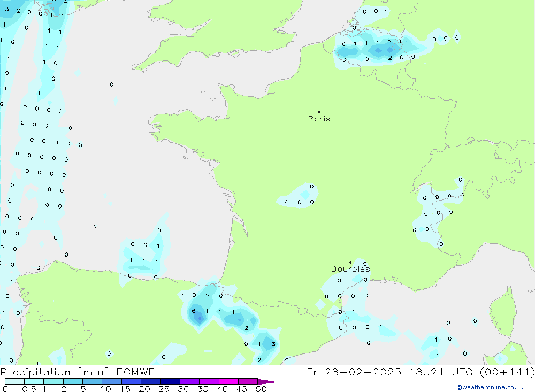
Task: Click the above-50 legend arrow tip
Action: click(268, 382)
